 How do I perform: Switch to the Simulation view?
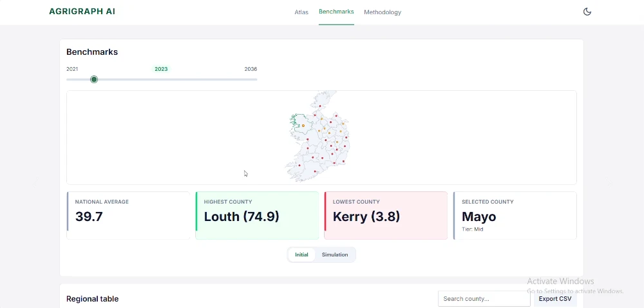pos(335,255)
